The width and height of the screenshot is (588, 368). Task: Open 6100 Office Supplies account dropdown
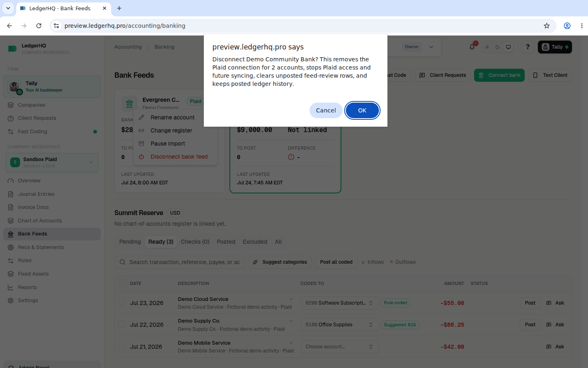[x=340, y=325]
